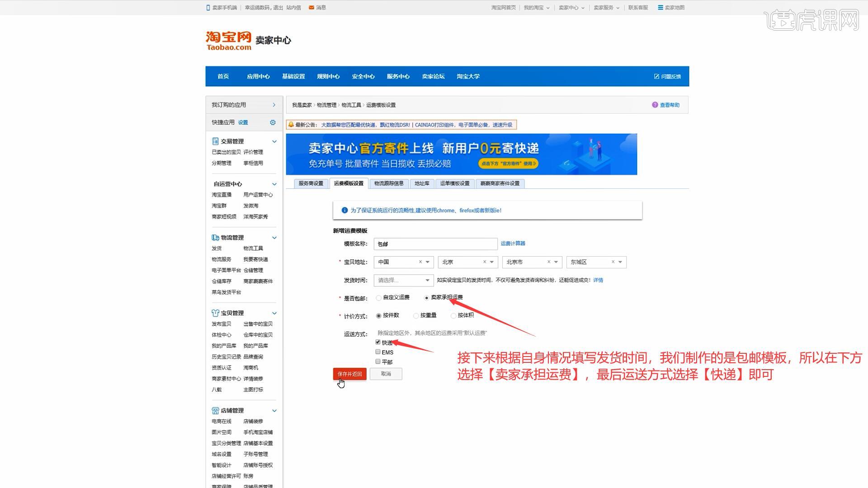Screen dimensions: 868x488
Task: Open the 详情 link beside shipping time
Action: pos(598,280)
